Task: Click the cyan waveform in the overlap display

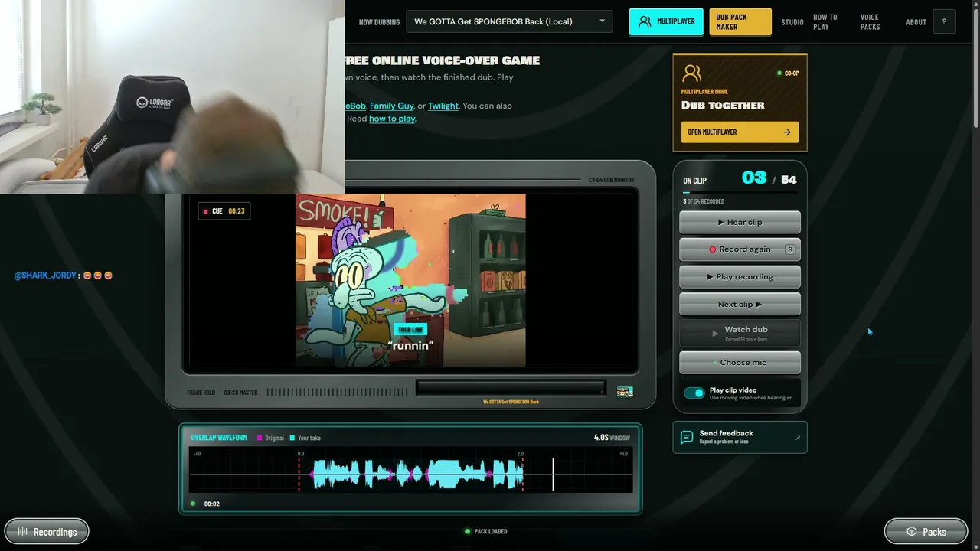Action: [417, 474]
